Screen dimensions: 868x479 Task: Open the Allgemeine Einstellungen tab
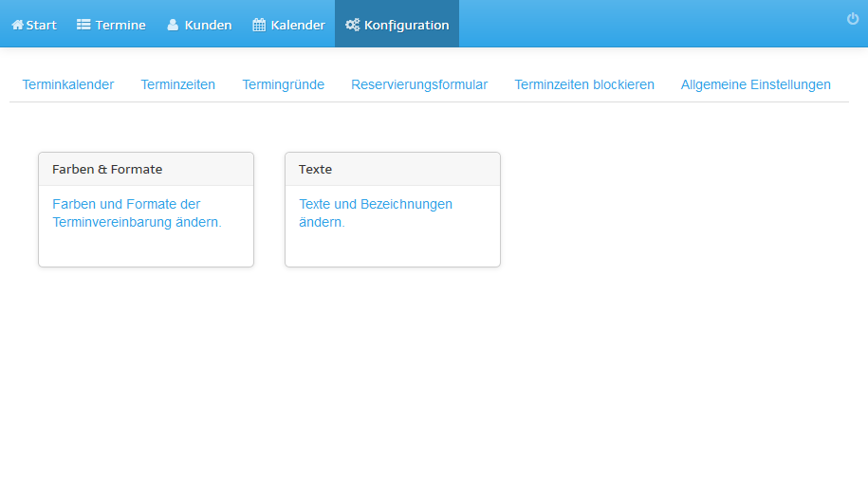coord(756,84)
